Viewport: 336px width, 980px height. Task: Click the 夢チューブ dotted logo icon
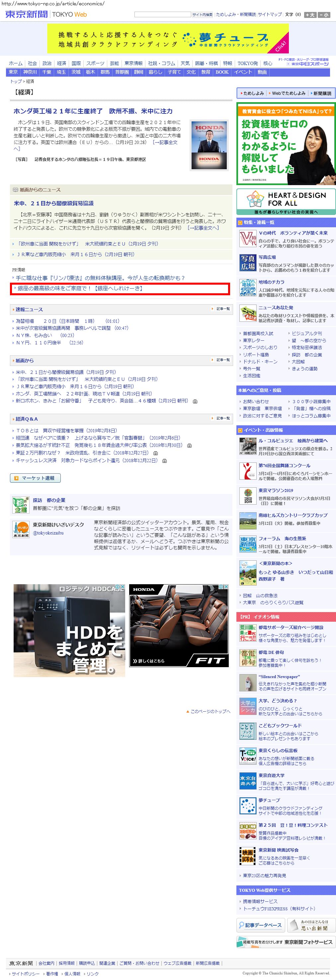pyautogui.click(x=248, y=806)
